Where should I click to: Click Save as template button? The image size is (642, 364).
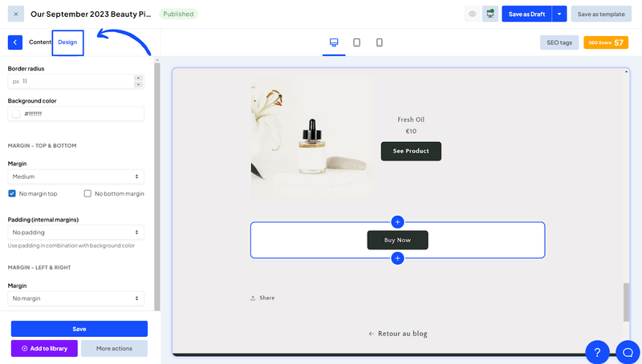click(x=601, y=14)
